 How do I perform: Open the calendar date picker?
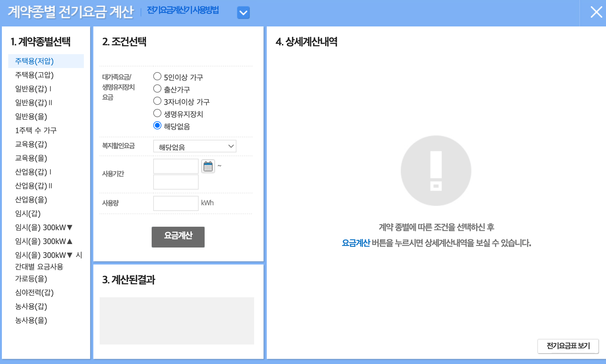click(x=208, y=166)
